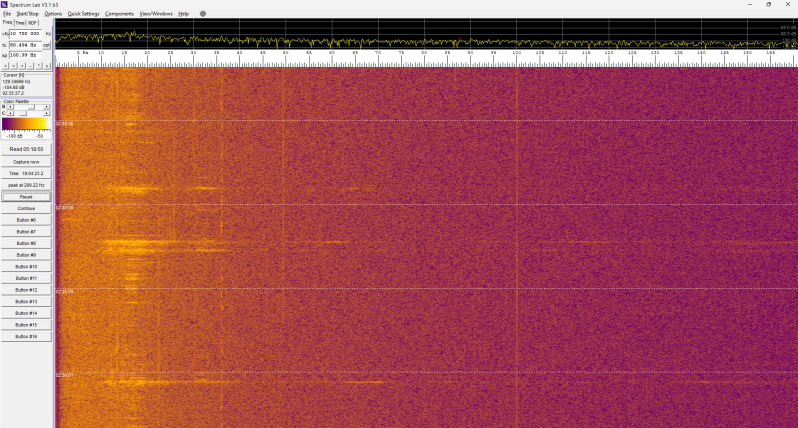798x428 pixels.
Task: Click the 50 mark on frequency scale
Action: tap(286, 53)
